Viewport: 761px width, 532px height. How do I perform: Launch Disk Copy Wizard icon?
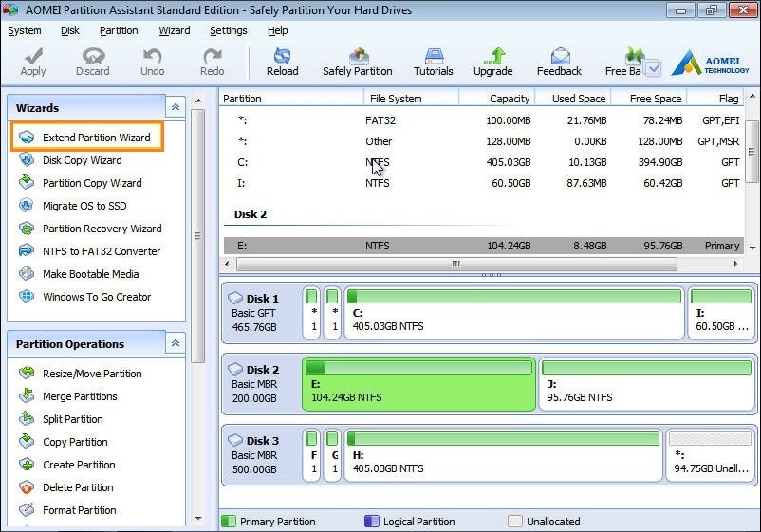27,160
